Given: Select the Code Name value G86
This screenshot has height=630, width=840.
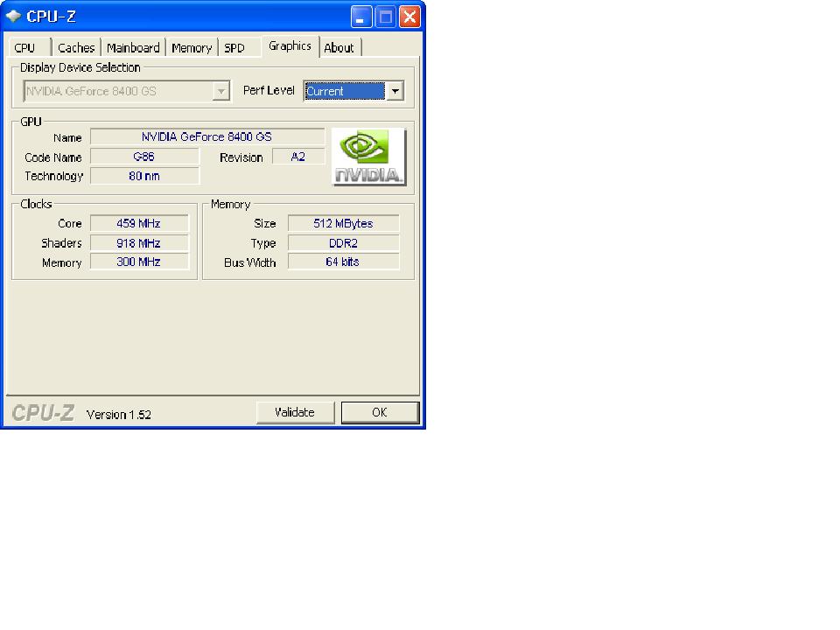Looking at the screenshot, I should (x=144, y=157).
